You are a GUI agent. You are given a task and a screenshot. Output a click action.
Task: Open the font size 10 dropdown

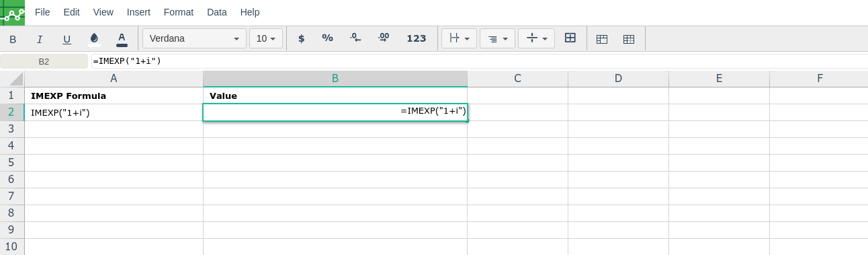[x=266, y=38]
